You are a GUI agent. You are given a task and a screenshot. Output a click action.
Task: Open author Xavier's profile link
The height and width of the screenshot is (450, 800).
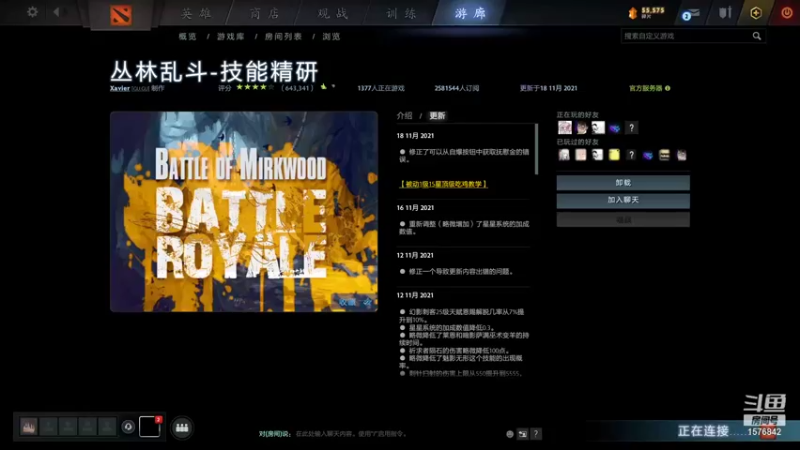120,88
